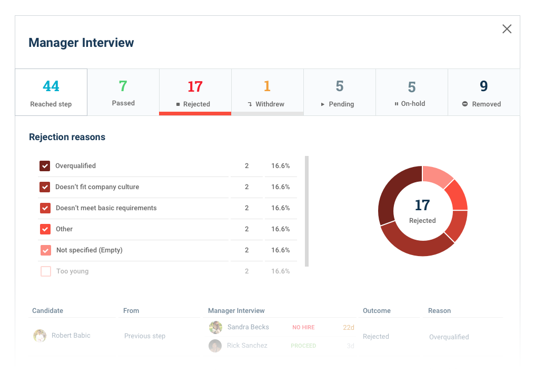Click Rick Sanchez's avatar photo
The width and height of the screenshot is (534, 392).
pos(215,346)
